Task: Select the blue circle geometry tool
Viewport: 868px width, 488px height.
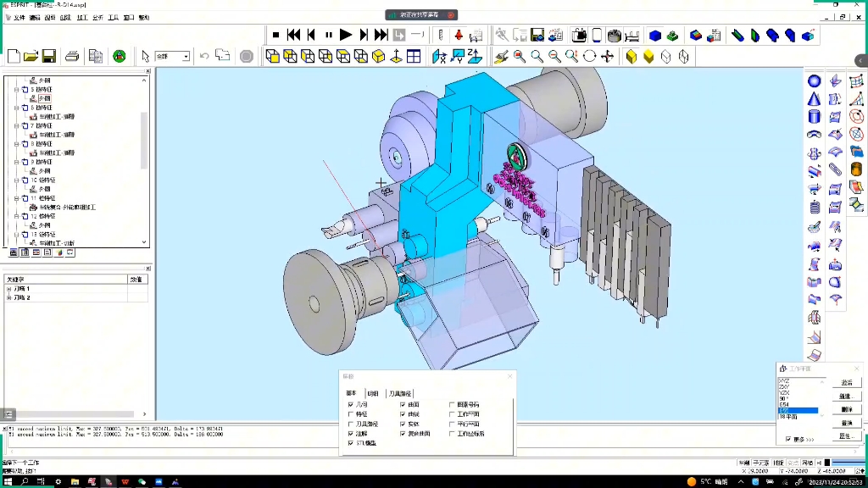Action: 814,80
